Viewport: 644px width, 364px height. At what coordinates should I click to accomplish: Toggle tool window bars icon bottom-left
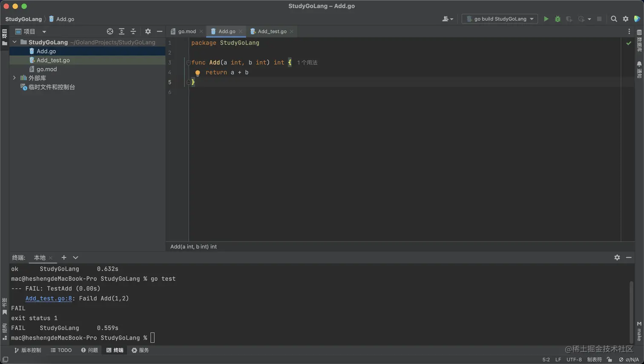coord(5,360)
